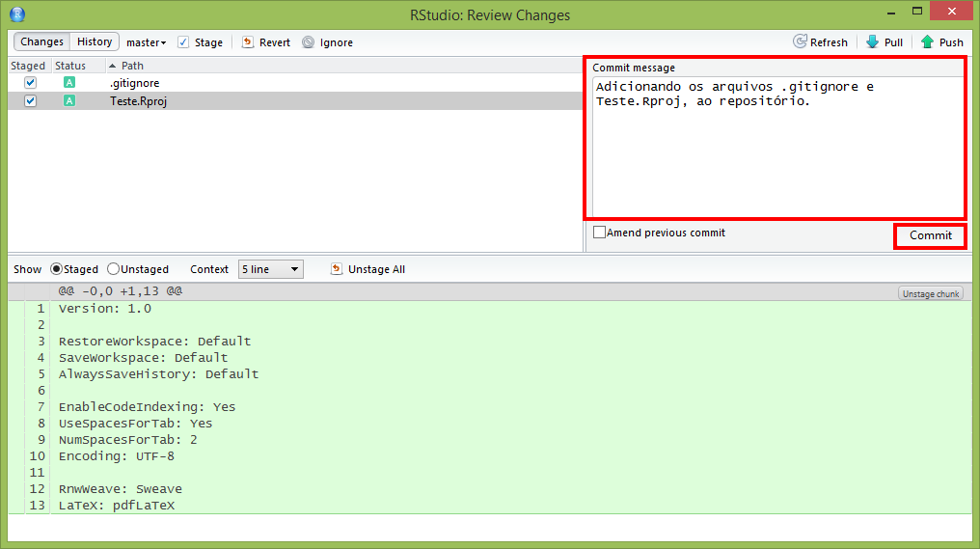Click the Ignore icon button
The width and height of the screenshot is (980, 549).
pyautogui.click(x=308, y=41)
